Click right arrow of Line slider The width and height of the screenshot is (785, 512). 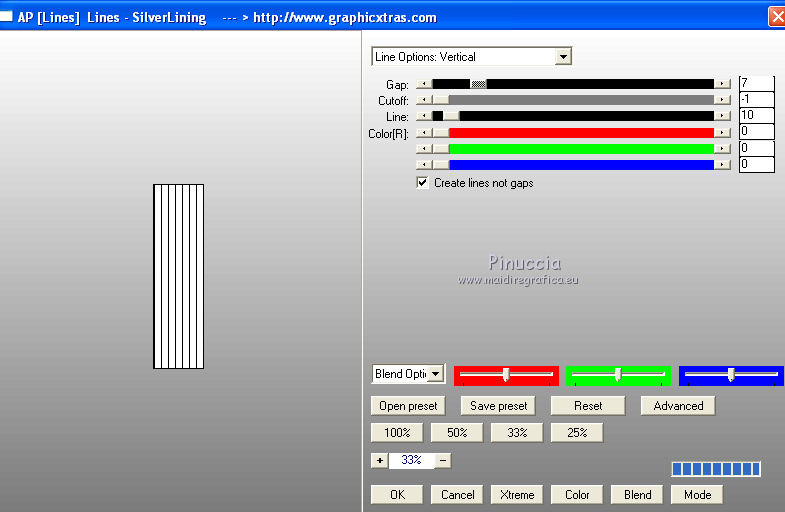coord(722,116)
